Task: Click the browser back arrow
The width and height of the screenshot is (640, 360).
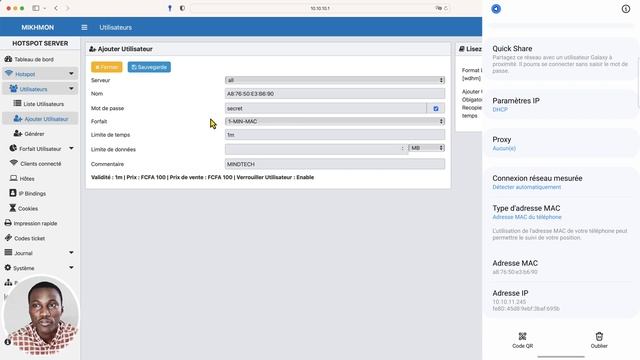Action: coord(56,8)
